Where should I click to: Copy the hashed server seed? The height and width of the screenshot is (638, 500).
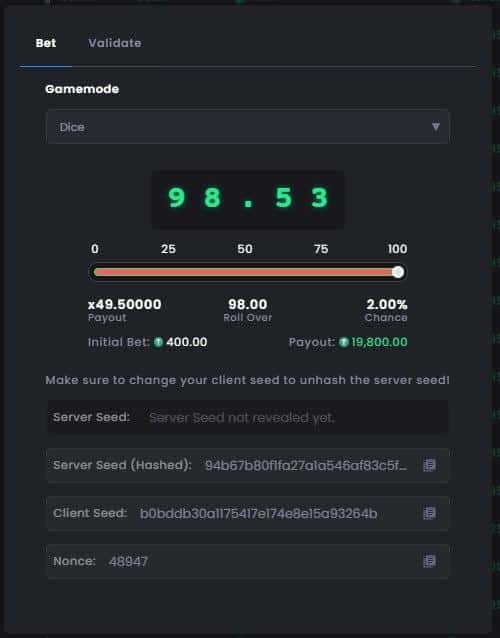(429, 465)
